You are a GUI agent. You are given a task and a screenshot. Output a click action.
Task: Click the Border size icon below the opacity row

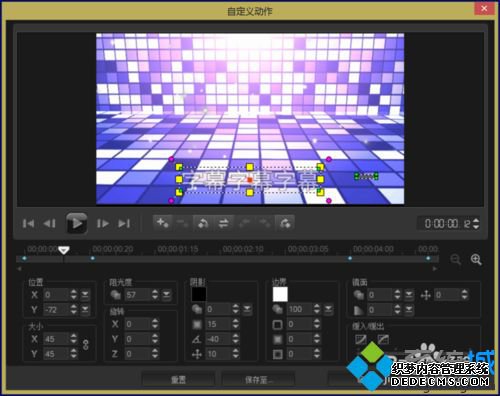[x=278, y=324]
